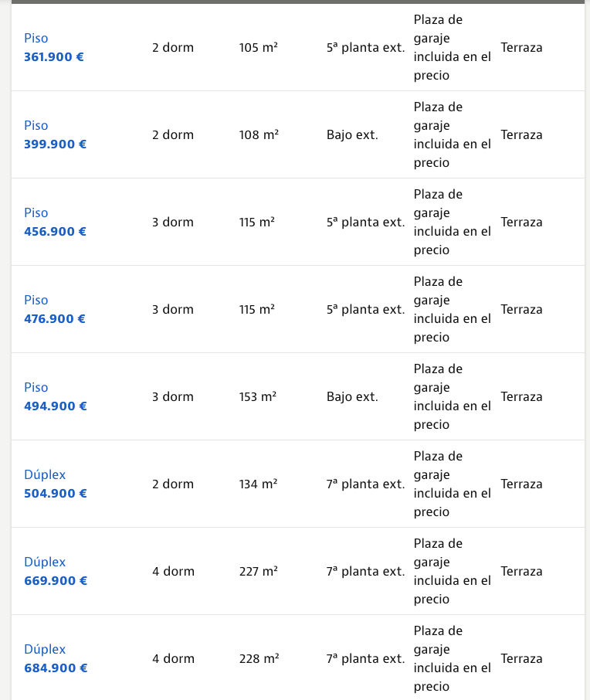This screenshot has width=590, height=700.
Task: Click Bajo ext. in the 108 m² row
Action: (x=353, y=134)
